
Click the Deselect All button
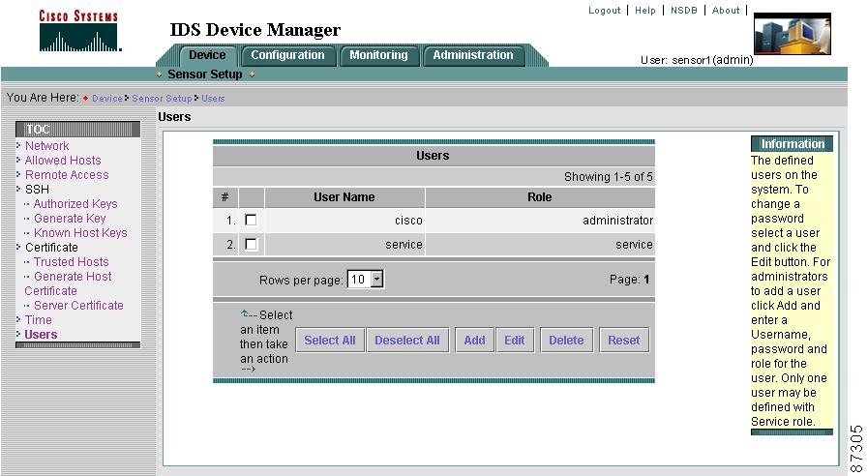click(407, 341)
